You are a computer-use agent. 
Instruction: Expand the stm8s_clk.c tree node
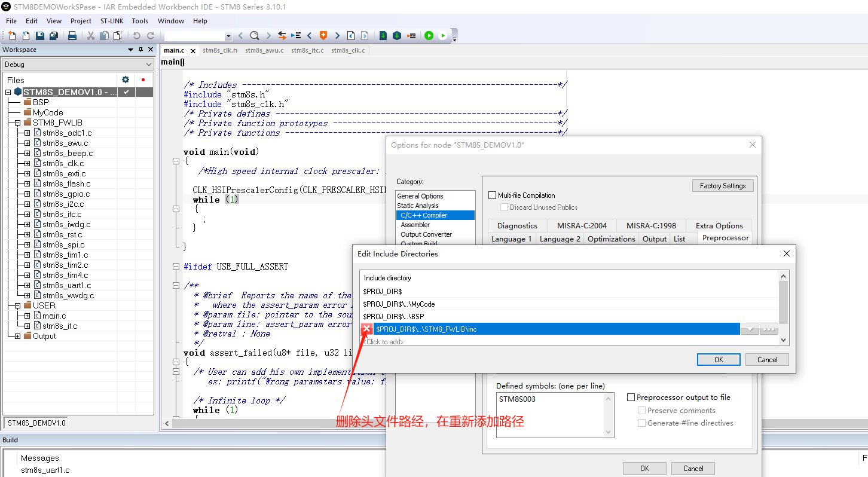click(x=27, y=163)
